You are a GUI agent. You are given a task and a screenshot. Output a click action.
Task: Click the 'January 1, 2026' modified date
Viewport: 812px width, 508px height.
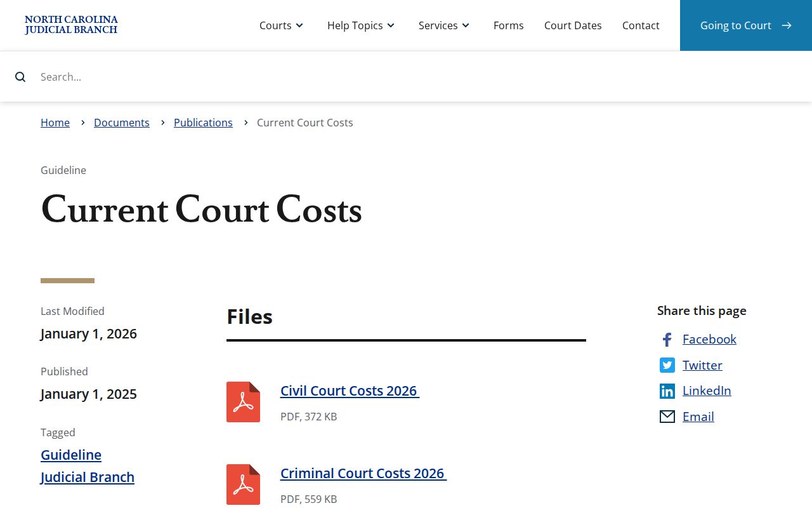pyautogui.click(x=89, y=333)
